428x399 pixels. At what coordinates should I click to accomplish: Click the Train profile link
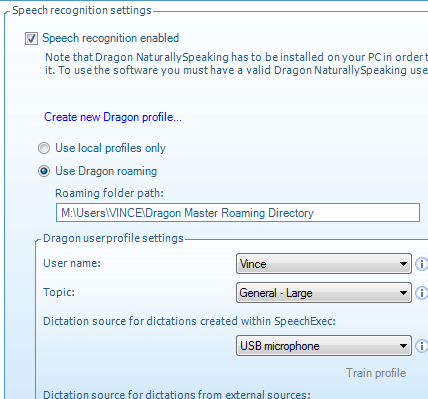[x=376, y=373]
